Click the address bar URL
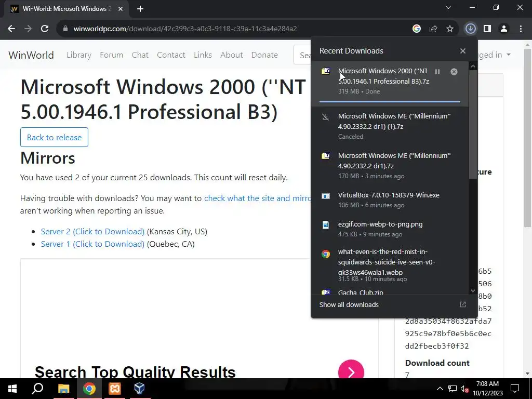The width and height of the screenshot is (532, 399). [x=185, y=29]
